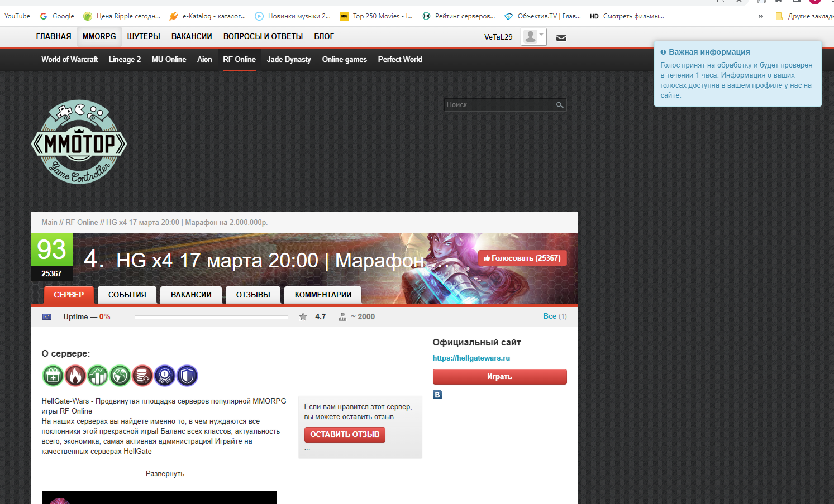Click the red Играть button
The image size is (834, 504).
(x=499, y=377)
